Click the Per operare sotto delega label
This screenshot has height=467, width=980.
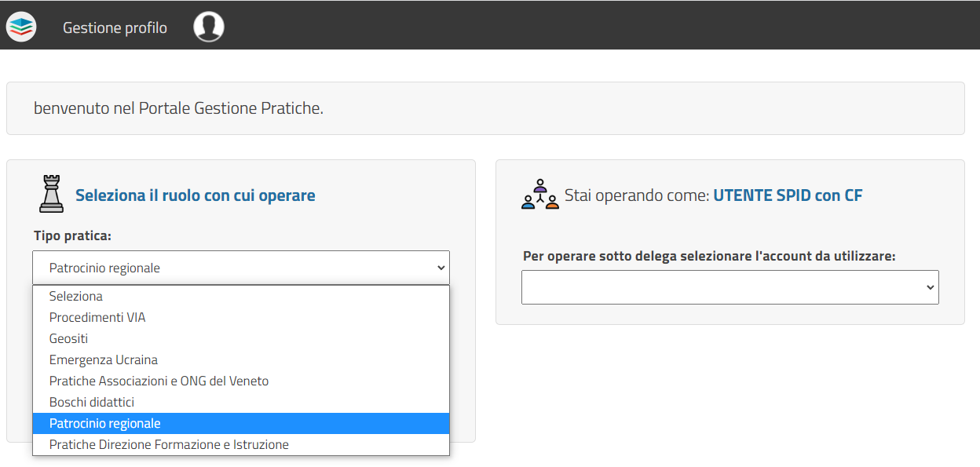pyautogui.click(x=708, y=256)
